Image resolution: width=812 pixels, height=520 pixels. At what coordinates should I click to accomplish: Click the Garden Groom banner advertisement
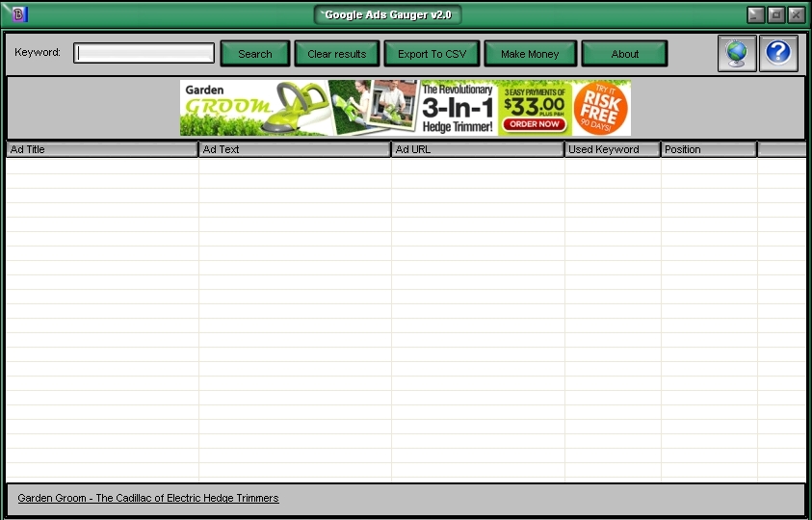pos(405,108)
